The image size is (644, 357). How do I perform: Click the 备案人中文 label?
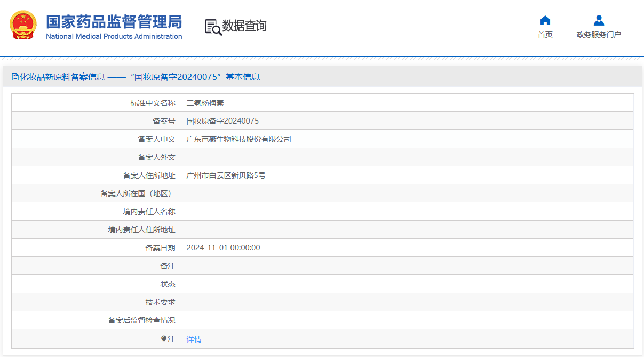click(156, 139)
